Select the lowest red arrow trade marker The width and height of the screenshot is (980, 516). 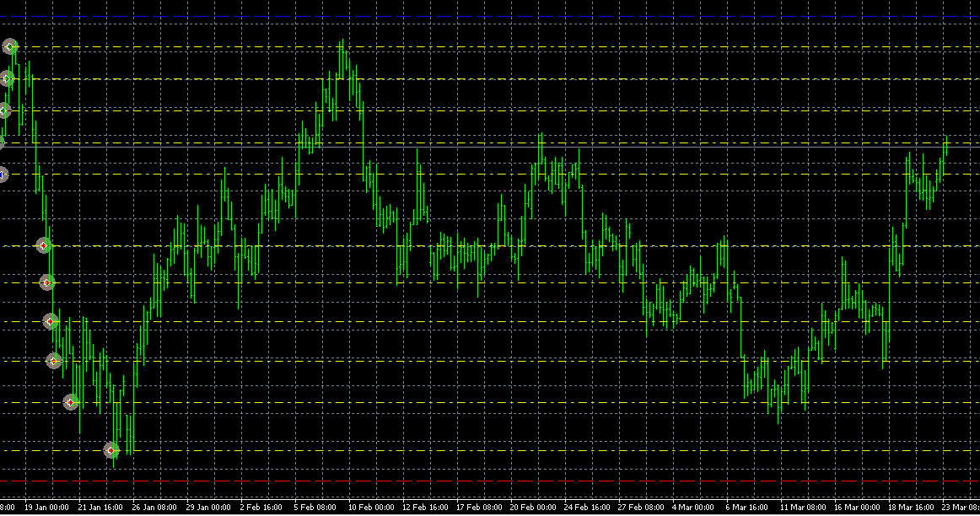[111, 450]
